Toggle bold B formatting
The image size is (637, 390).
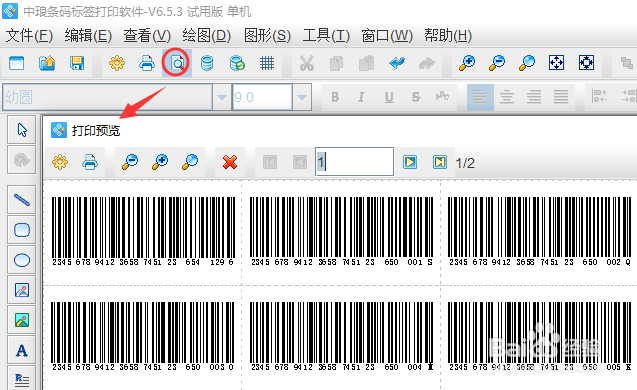pos(335,97)
